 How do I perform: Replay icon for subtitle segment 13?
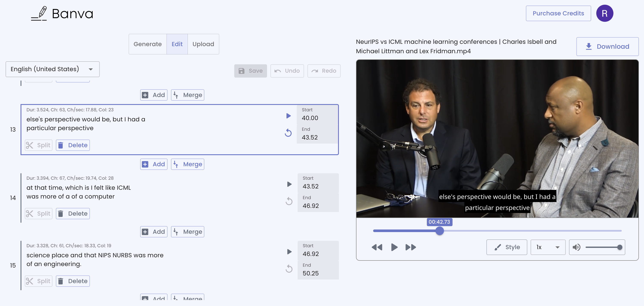288,133
